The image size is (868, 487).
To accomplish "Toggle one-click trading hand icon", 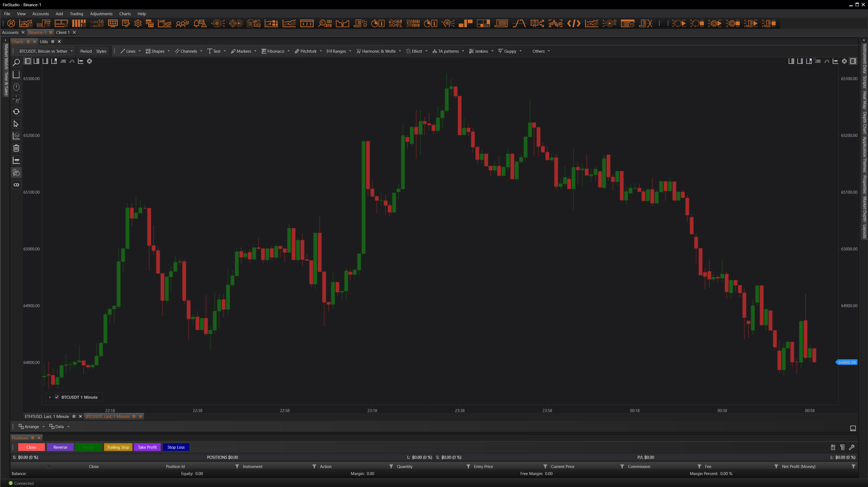I will pos(16,173).
